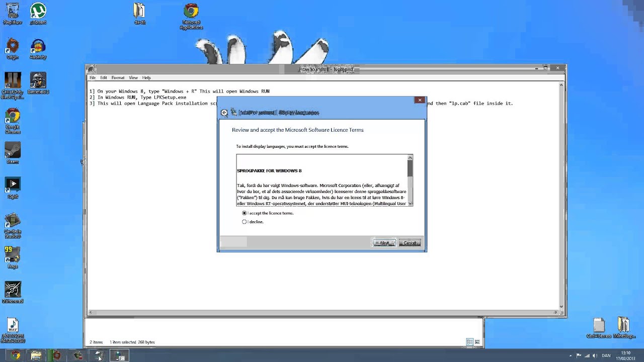Click licence text scroll down arrow
644x362 pixels.
coord(410,204)
